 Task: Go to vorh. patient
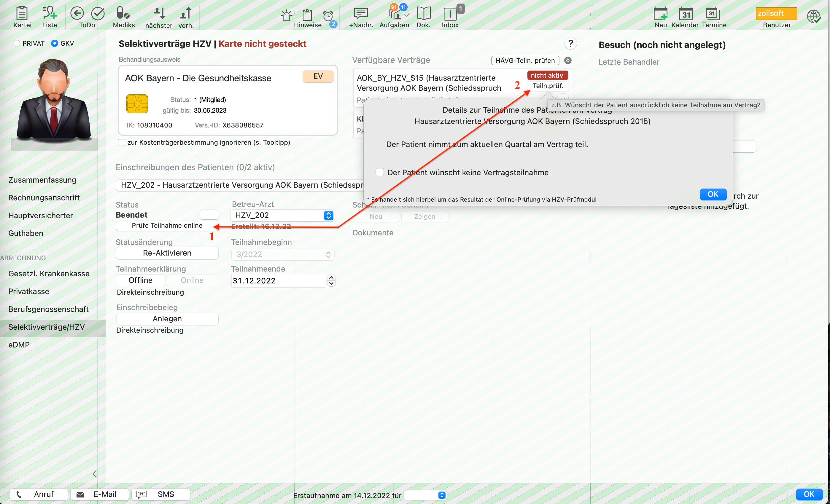tap(186, 13)
